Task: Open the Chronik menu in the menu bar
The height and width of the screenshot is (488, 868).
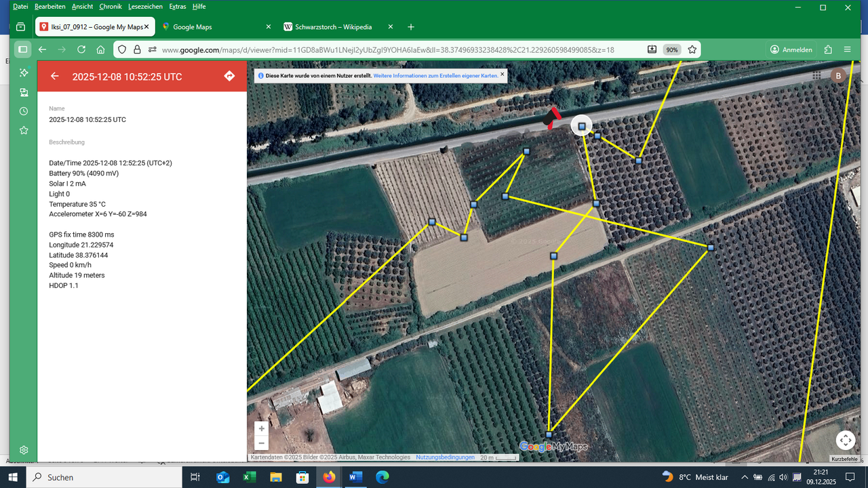Action: 111,6
